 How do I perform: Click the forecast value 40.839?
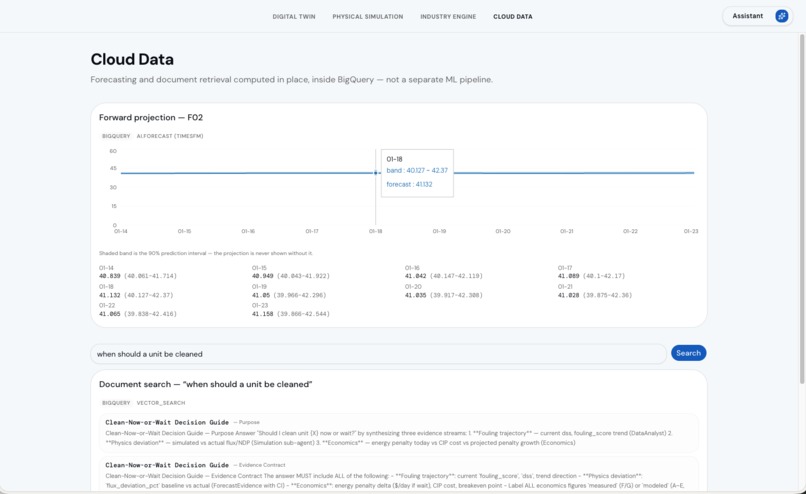point(109,276)
